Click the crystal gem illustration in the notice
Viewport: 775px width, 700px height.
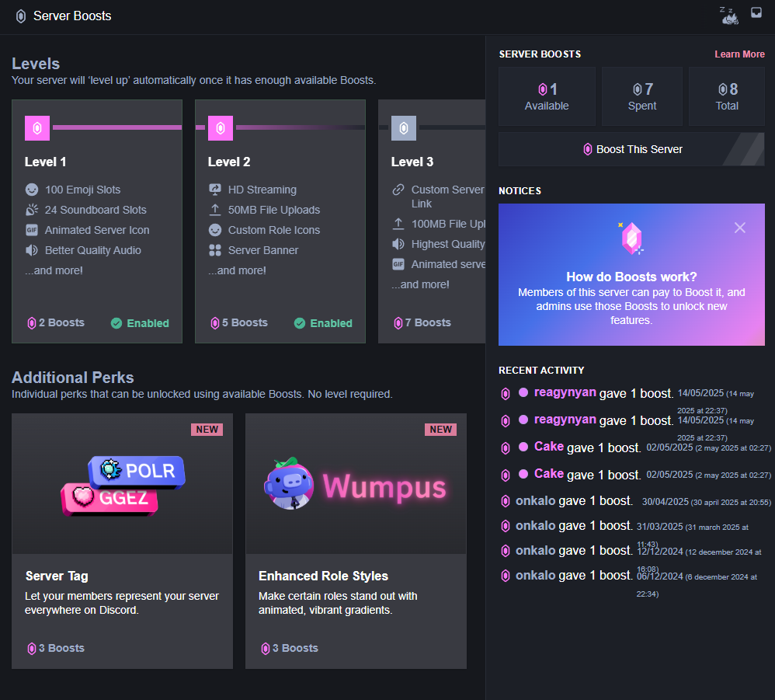pyautogui.click(x=631, y=239)
